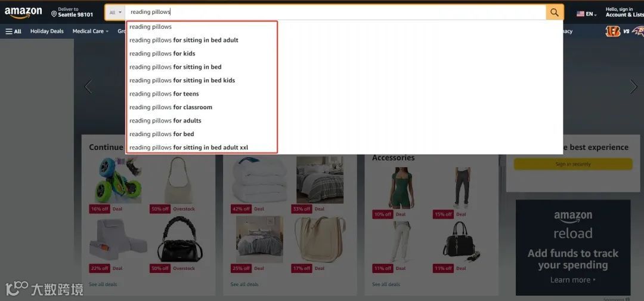
Task: Open the gray reading pillow thumbnail
Action: pyautogui.click(x=118, y=239)
